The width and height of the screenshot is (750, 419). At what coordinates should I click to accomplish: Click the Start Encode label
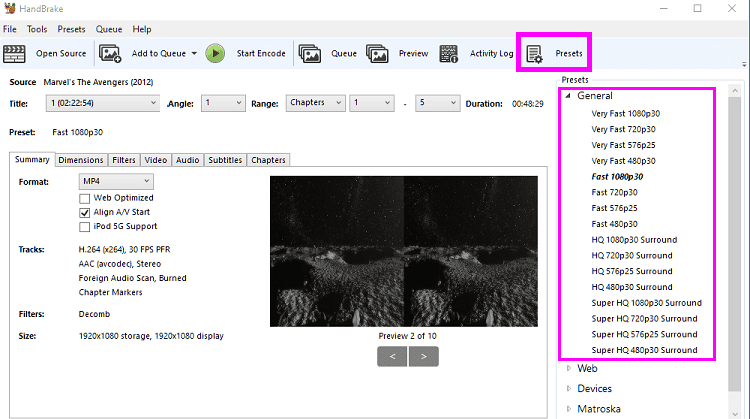click(261, 54)
